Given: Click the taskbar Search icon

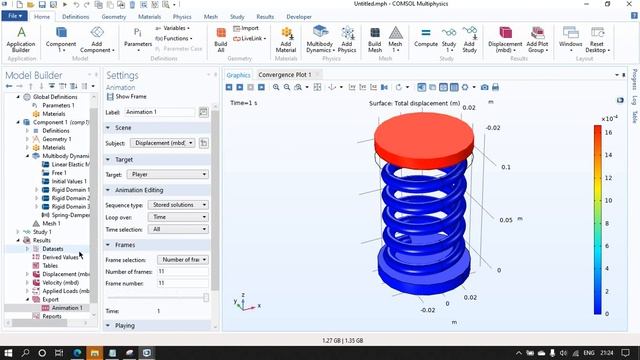Looking at the screenshot, I should pyautogui.click(x=25, y=353).
